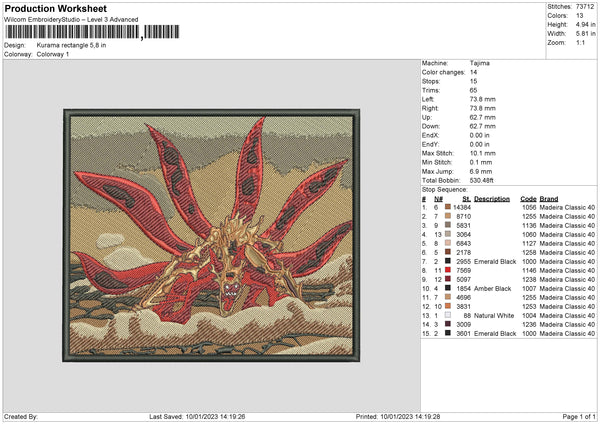Click black swatch for stop 7 Emerald Black 2955
Screen dimensions: 600x424
(448, 261)
